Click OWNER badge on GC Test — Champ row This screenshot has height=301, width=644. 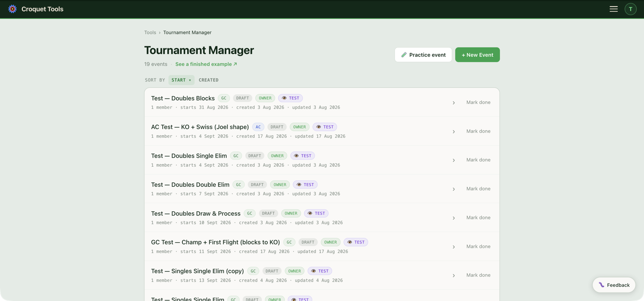[330, 242]
